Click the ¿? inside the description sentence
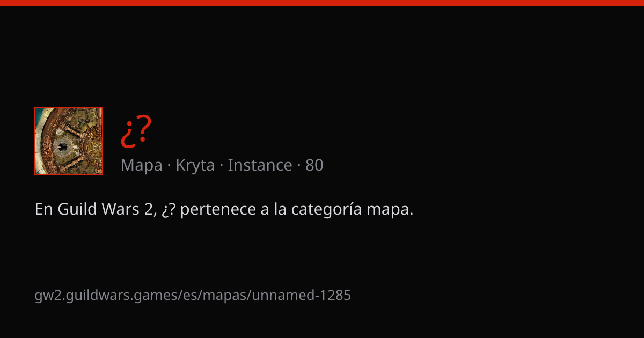 (169, 210)
